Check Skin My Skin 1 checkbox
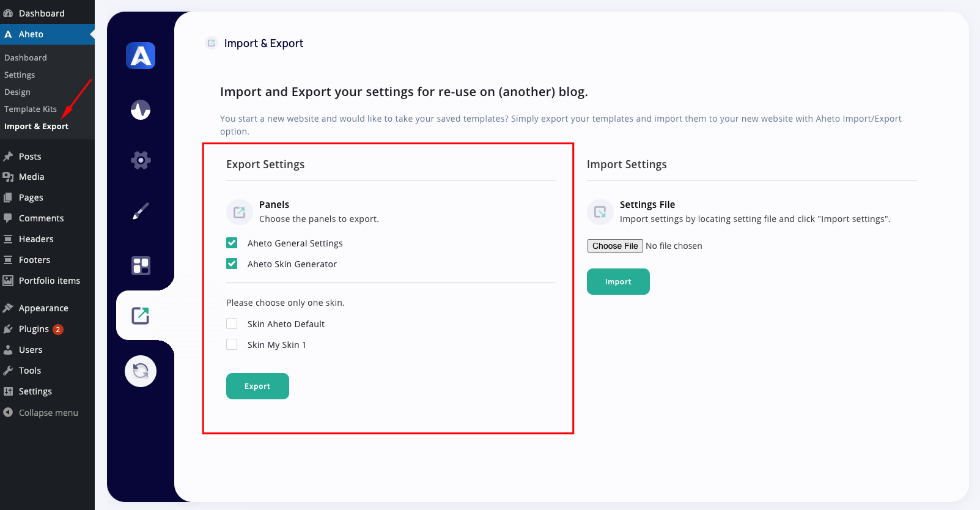 pyautogui.click(x=232, y=344)
